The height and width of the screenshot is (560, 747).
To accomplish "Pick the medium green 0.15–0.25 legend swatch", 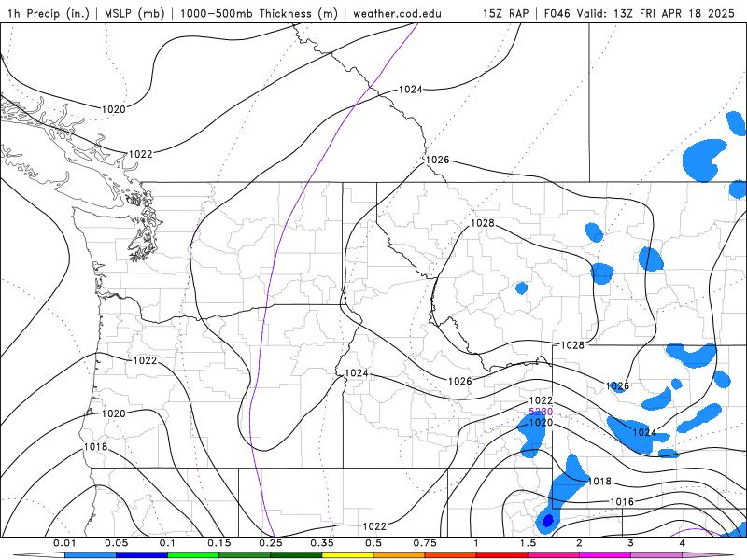I will click(x=245, y=555).
